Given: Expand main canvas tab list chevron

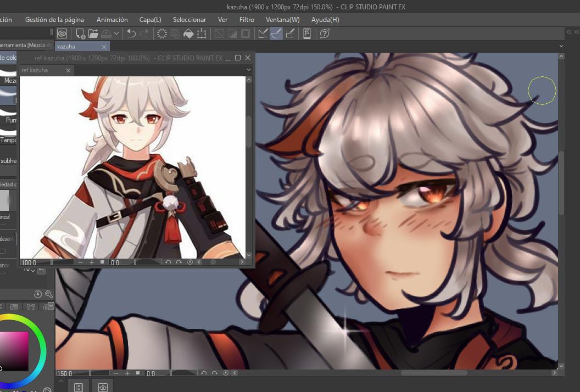Looking at the screenshot, I should 561,46.
